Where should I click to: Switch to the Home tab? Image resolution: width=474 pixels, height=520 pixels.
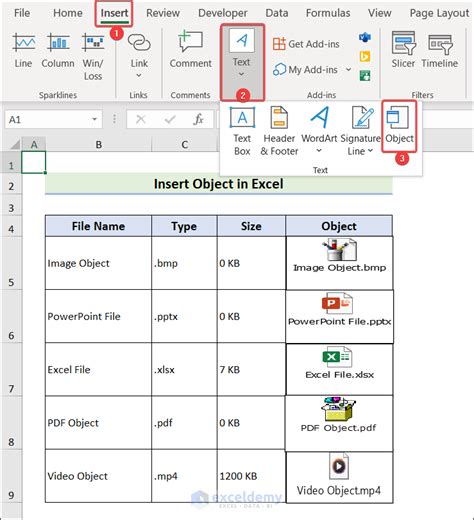68,13
